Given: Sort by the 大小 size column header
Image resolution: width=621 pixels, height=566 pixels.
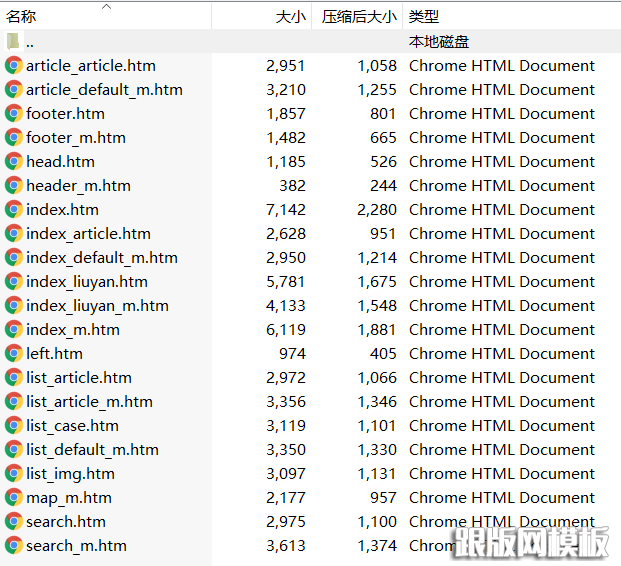Looking at the screenshot, I should pyautogui.click(x=290, y=17).
